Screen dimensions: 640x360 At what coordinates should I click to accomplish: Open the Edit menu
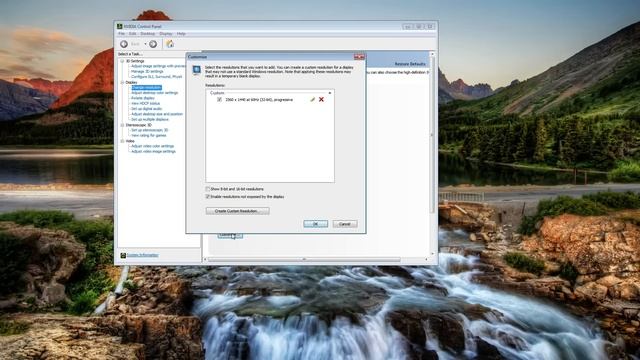[133, 33]
